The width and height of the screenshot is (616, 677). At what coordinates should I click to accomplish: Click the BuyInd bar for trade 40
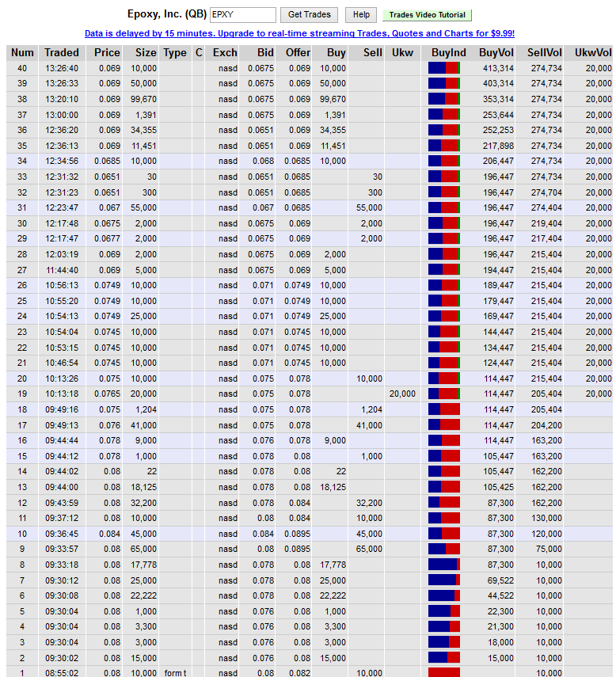tap(443, 68)
